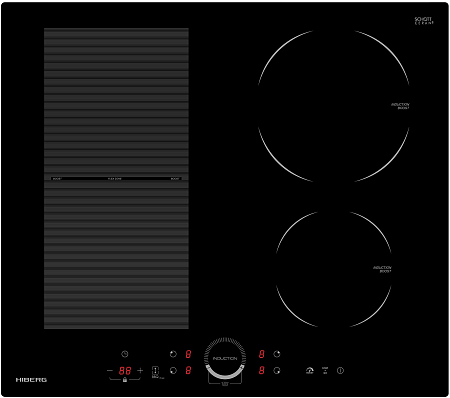Tap the child lock padlock icon
The height and width of the screenshot is (398, 450).
125,380
